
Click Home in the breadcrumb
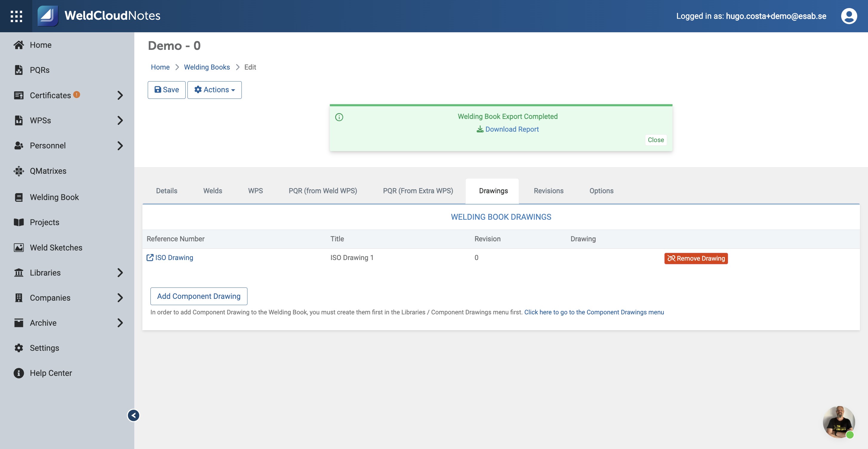click(x=160, y=67)
